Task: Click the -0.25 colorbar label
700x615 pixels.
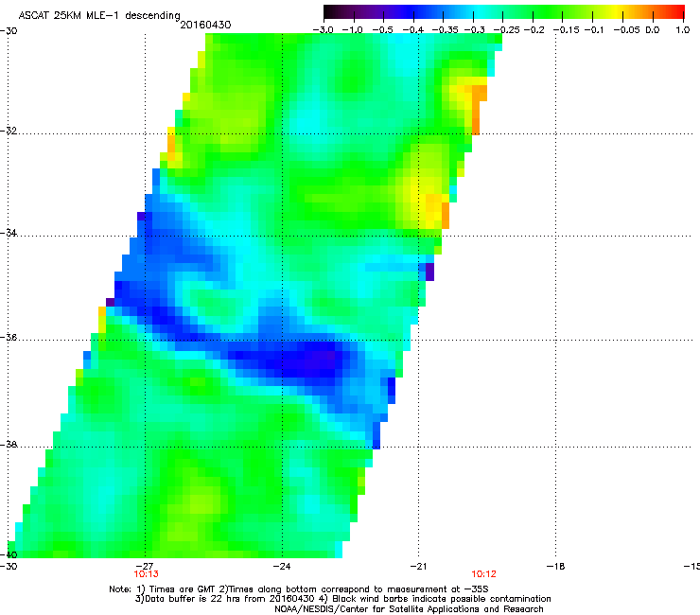Action: coord(506,30)
